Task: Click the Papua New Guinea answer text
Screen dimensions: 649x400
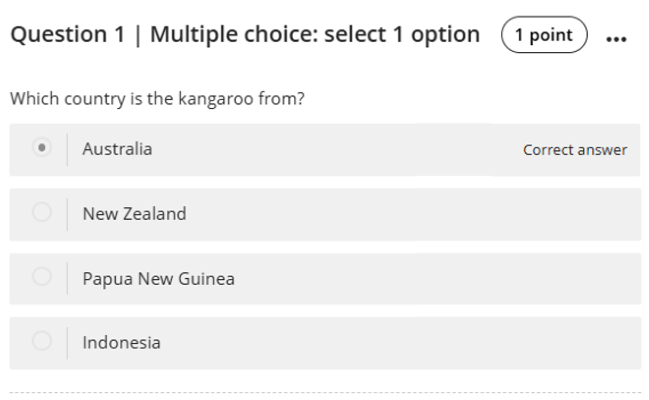Action: click(158, 278)
